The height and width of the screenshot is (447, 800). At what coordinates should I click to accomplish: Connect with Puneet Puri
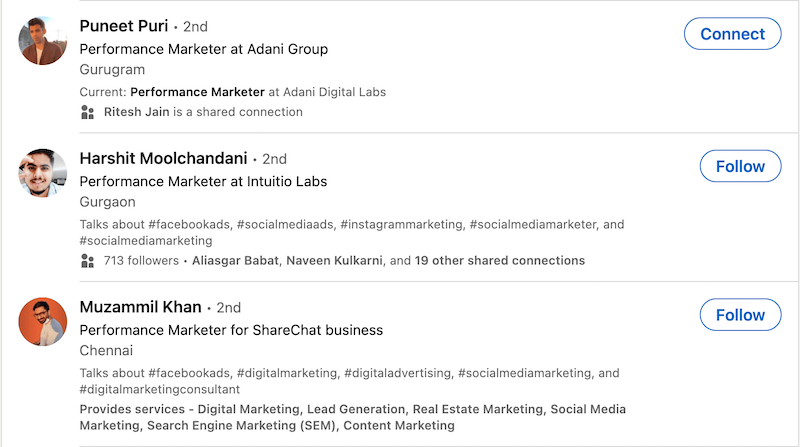732,34
